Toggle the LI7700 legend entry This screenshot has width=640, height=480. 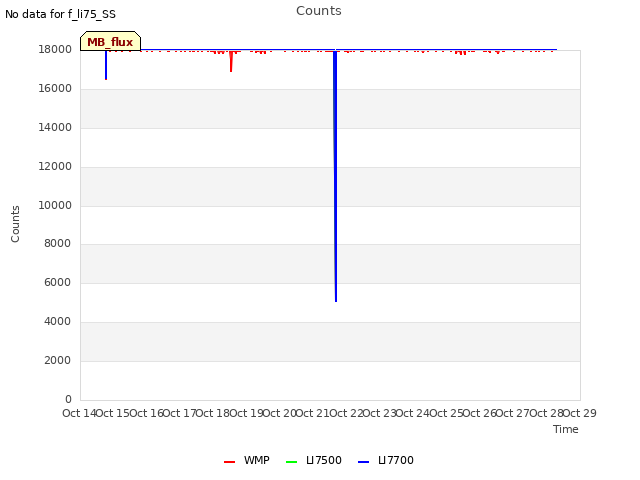(x=386, y=460)
